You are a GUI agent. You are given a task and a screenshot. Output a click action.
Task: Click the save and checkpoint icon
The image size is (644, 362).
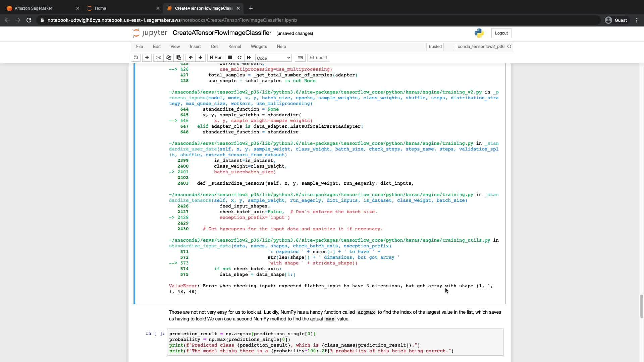[x=136, y=58]
